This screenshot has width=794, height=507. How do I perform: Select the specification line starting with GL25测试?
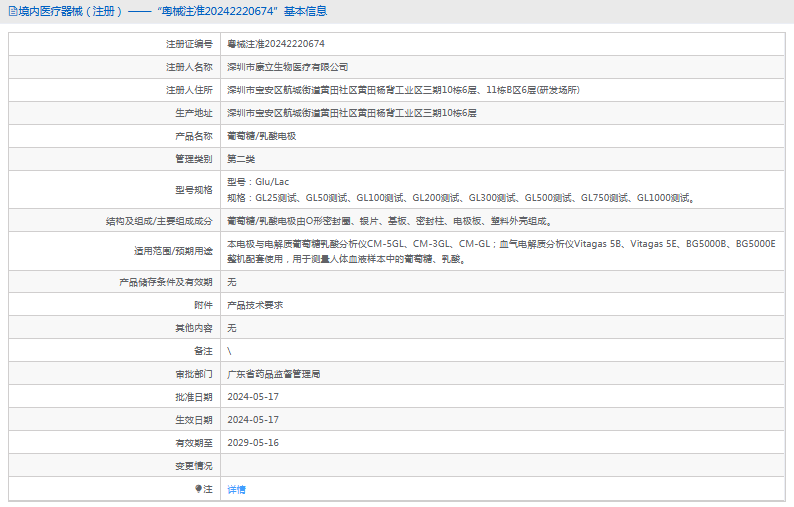[461, 198]
